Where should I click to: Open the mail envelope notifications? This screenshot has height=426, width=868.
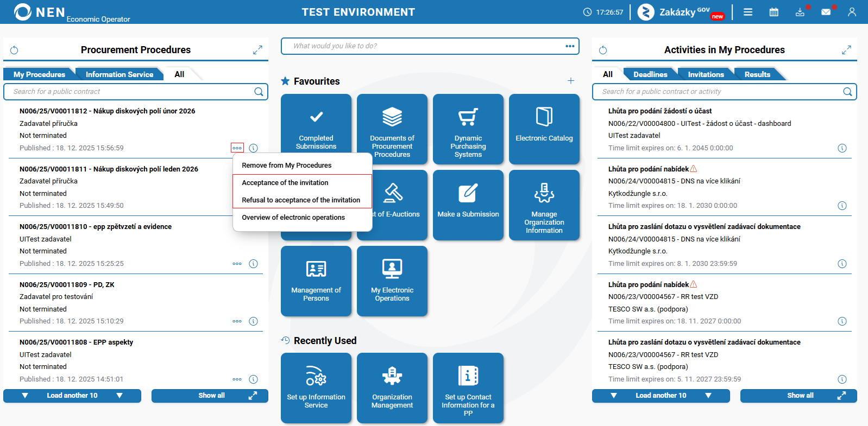(x=826, y=12)
